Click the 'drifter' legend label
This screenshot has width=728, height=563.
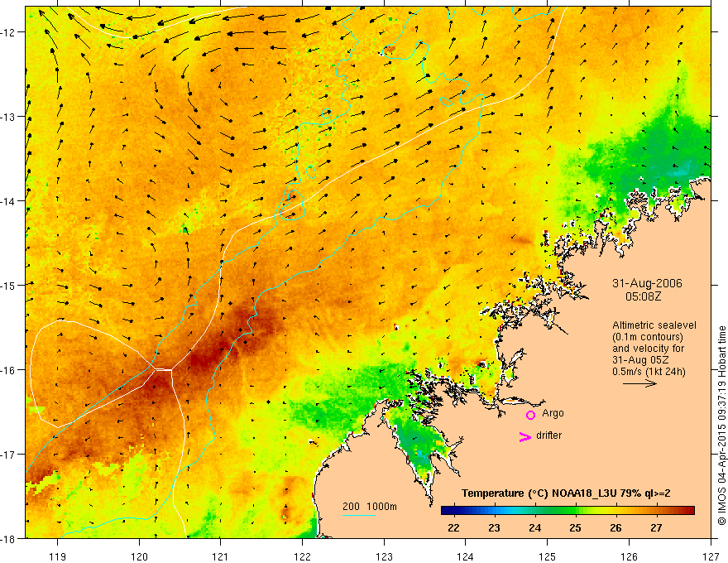pyautogui.click(x=548, y=435)
